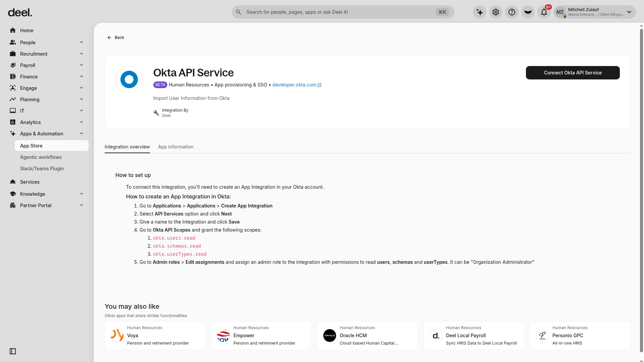Collapse the Apps & Automation chevron
This screenshot has width=644, height=362.
[82, 134]
